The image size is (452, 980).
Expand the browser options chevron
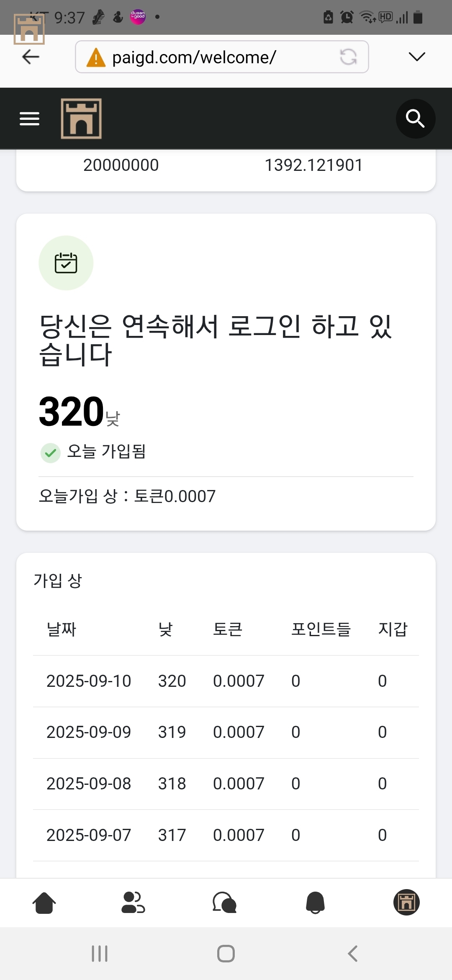[x=416, y=57]
